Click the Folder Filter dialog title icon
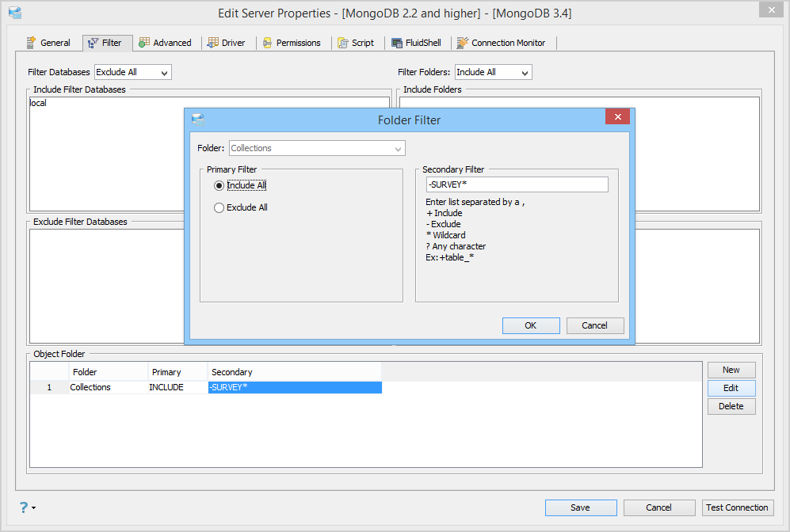The image size is (790, 532). tap(199, 120)
